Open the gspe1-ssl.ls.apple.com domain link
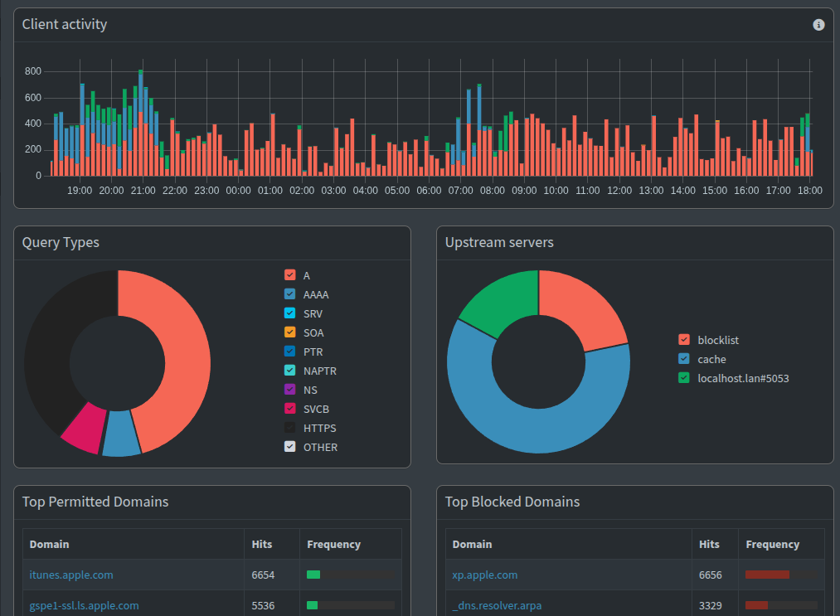The height and width of the screenshot is (616, 840). click(x=84, y=605)
